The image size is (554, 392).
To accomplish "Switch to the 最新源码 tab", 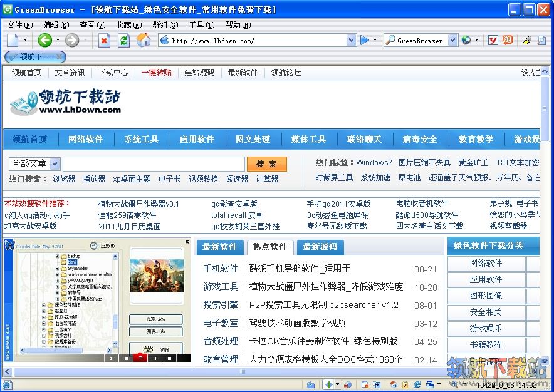I will [x=320, y=247].
